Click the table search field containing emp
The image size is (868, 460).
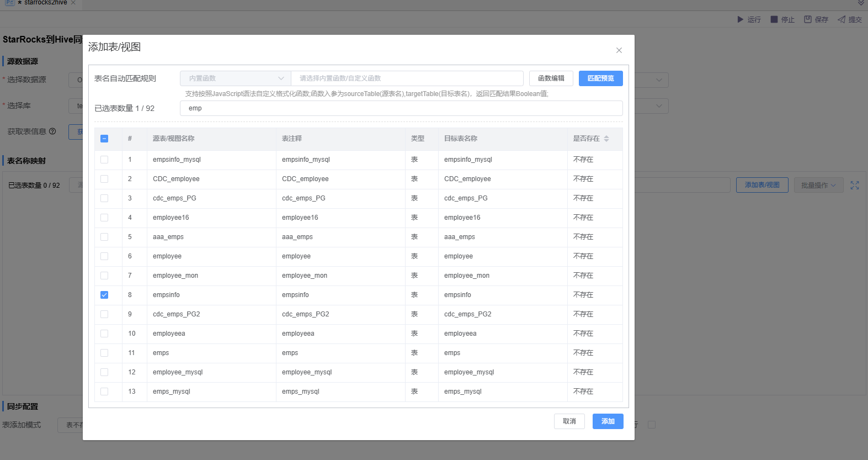[401, 108]
